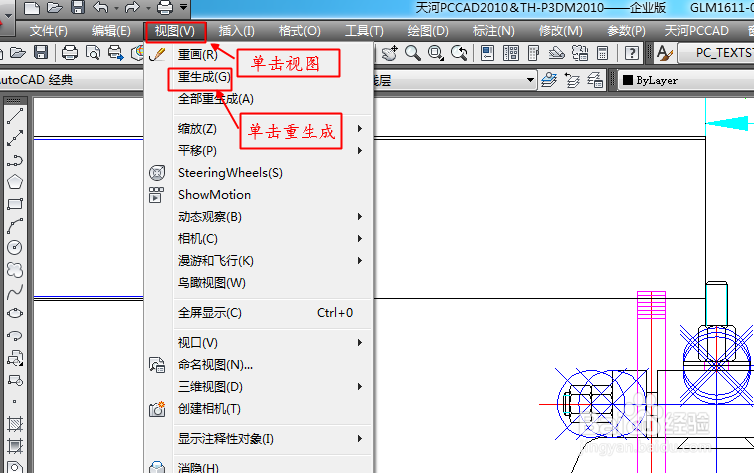Click the Undo arrow icon
The height and width of the screenshot is (473, 754).
tap(101, 8)
